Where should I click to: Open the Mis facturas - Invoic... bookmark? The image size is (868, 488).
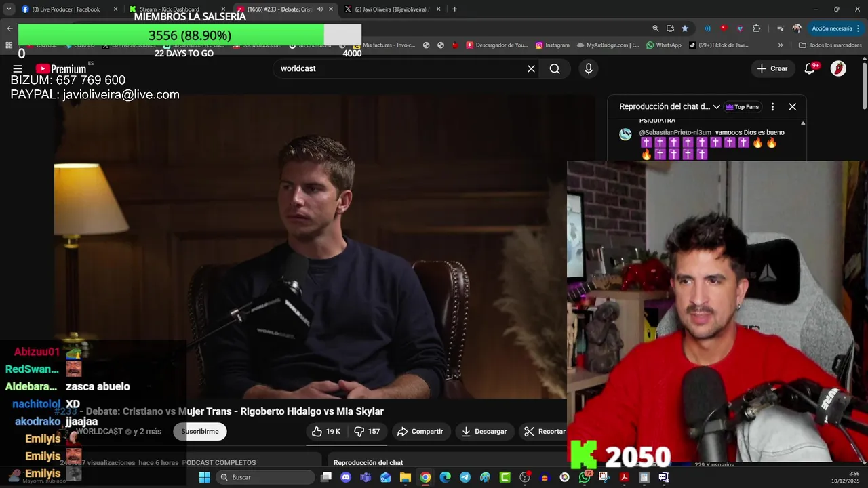(384, 45)
